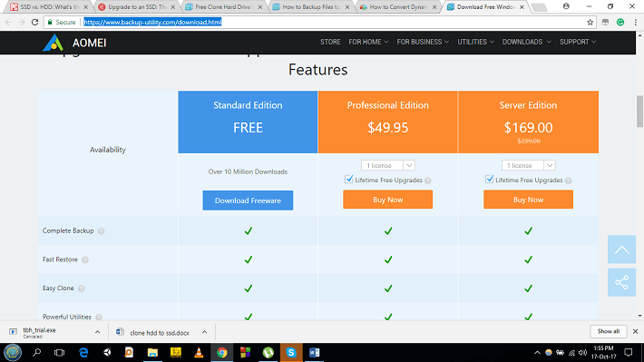Open options arrow for clone hdd to ssd.docx
This screenshot has width=644, height=362.
(x=204, y=332)
